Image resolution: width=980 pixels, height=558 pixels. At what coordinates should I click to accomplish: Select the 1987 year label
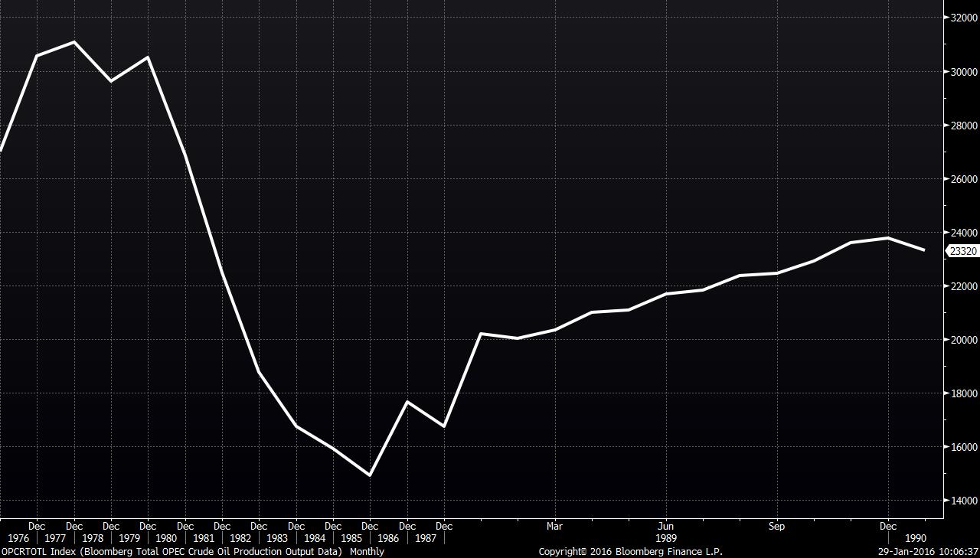click(x=426, y=538)
